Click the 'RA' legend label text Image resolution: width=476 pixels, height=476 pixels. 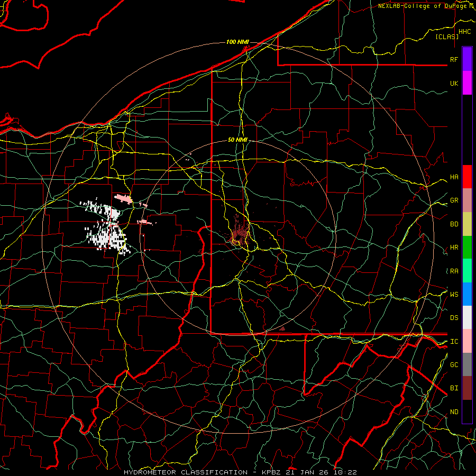[454, 271]
